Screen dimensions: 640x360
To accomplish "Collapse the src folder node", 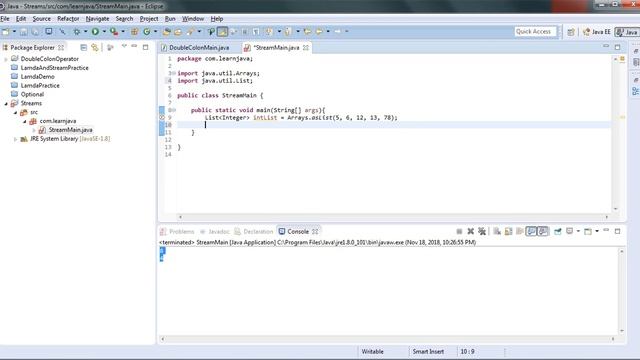I will click(x=16, y=113).
